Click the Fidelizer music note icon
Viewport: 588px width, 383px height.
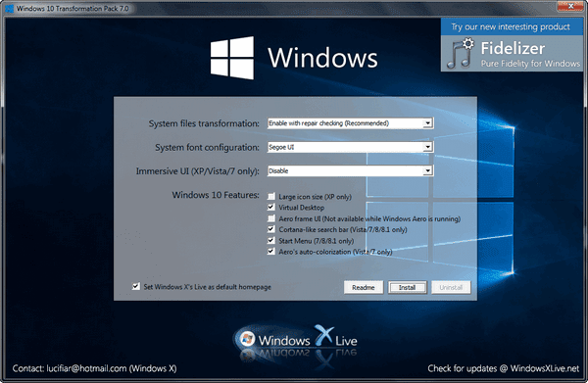(x=461, y=53)
